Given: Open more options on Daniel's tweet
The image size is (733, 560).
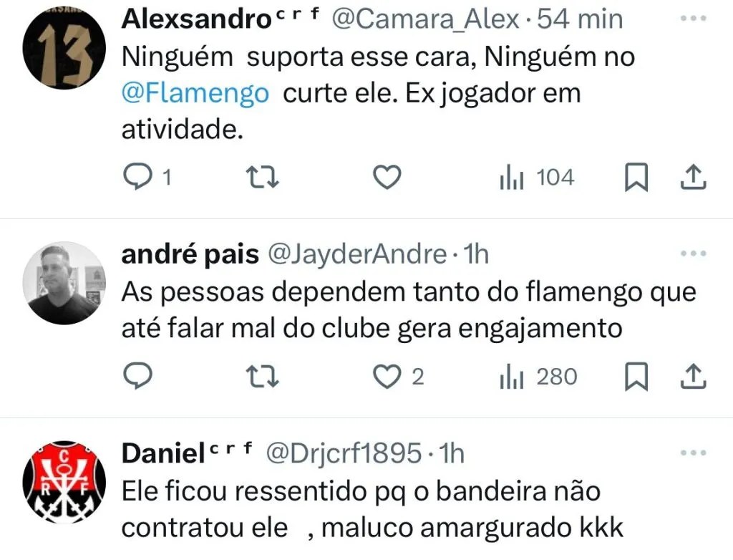Looking at the screenshot, I should point(693,453).
